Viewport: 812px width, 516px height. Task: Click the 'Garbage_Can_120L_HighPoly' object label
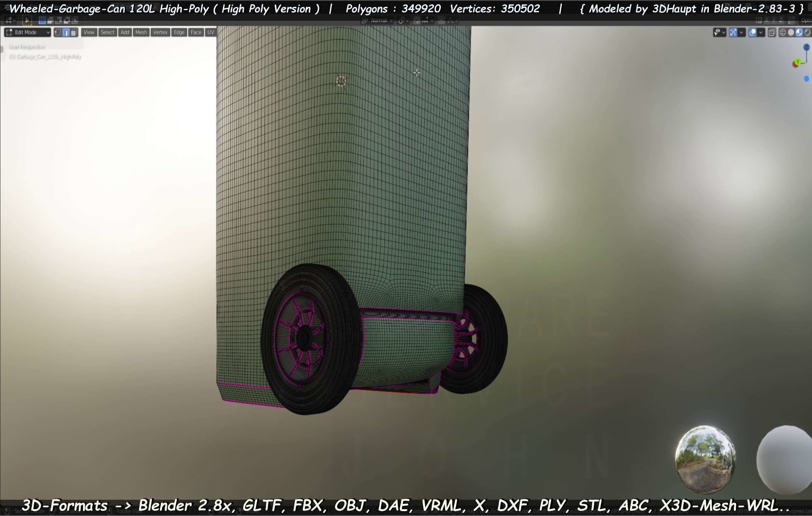[46, 57]
